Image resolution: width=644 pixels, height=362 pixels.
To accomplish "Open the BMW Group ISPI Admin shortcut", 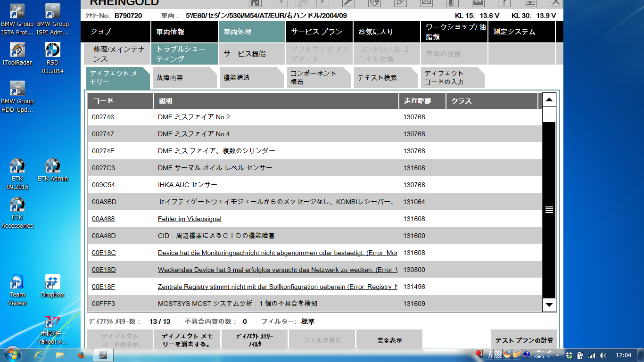I will 53,19.
